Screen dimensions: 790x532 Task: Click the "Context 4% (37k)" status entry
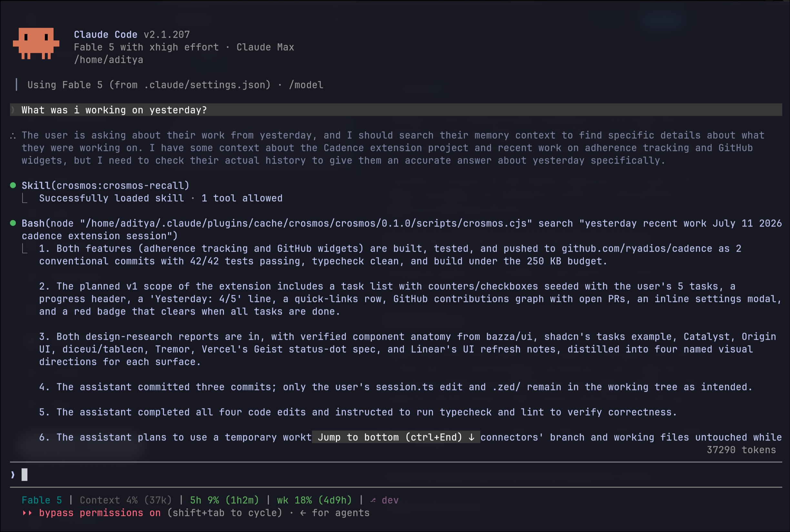tap(126, 500)
